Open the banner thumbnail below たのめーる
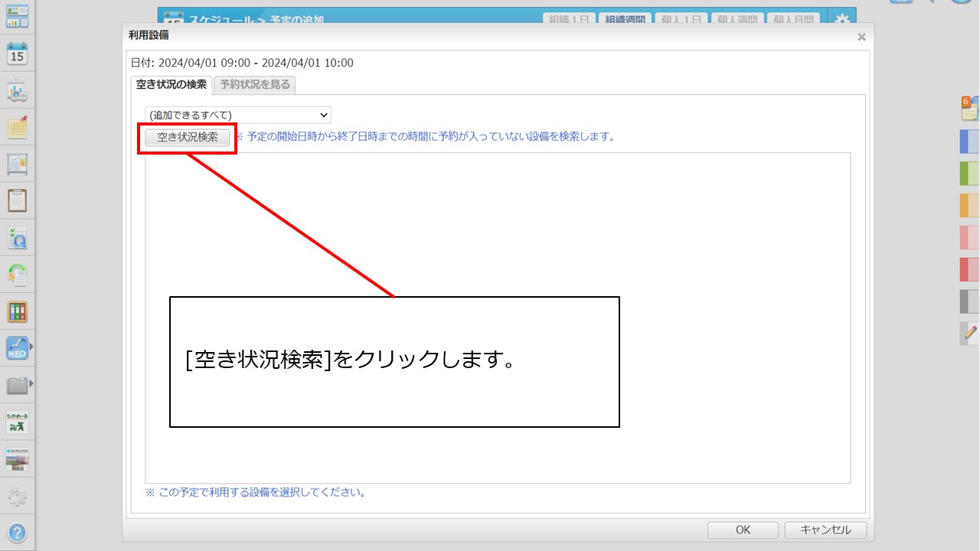Image resolution: width=980 pixels, height=551 pixels. (17, 458)
